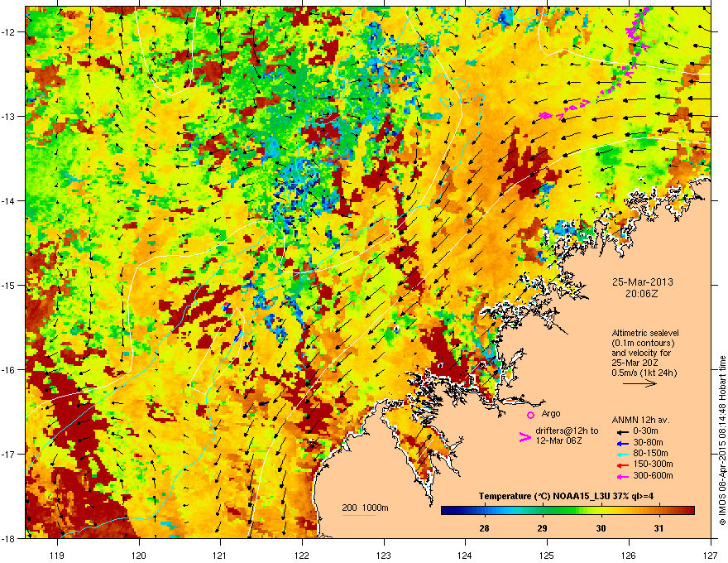Click the cyan 80-150m arrow in ANMN legend
Screen dimensions: 728x563
point(622,454)
